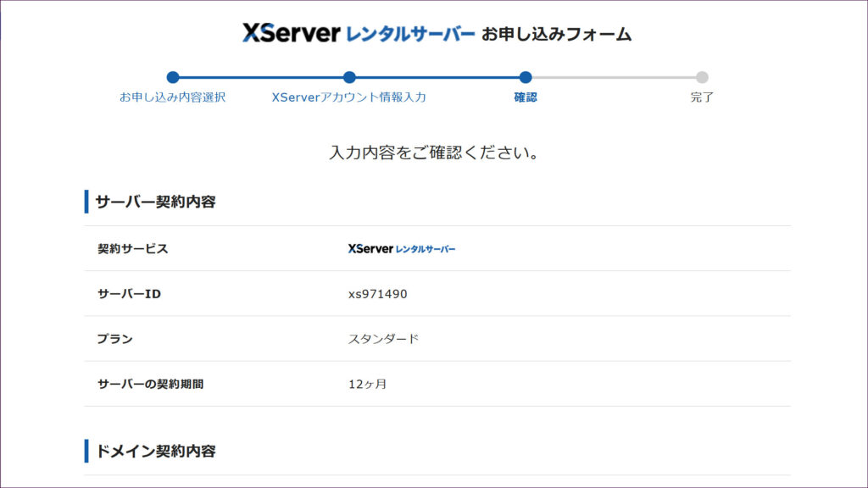Click the 入力内容をご確認ください heading

tap(434, 153)
